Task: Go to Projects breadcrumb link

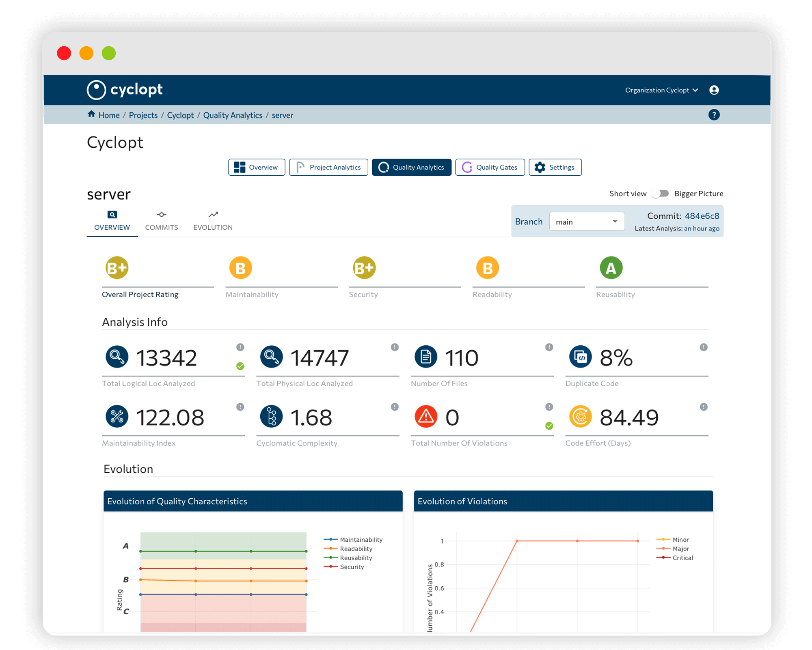Action: 143,115
